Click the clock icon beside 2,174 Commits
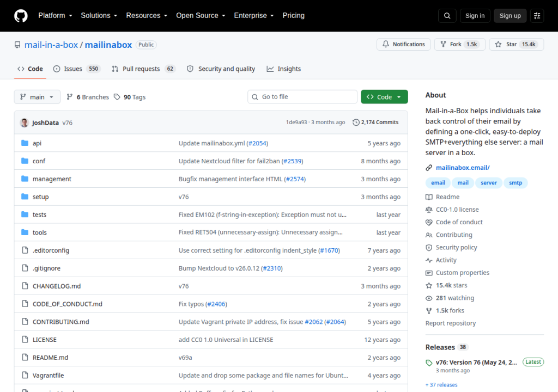Screen dimensions: 558x392 (x=356, y=122)
